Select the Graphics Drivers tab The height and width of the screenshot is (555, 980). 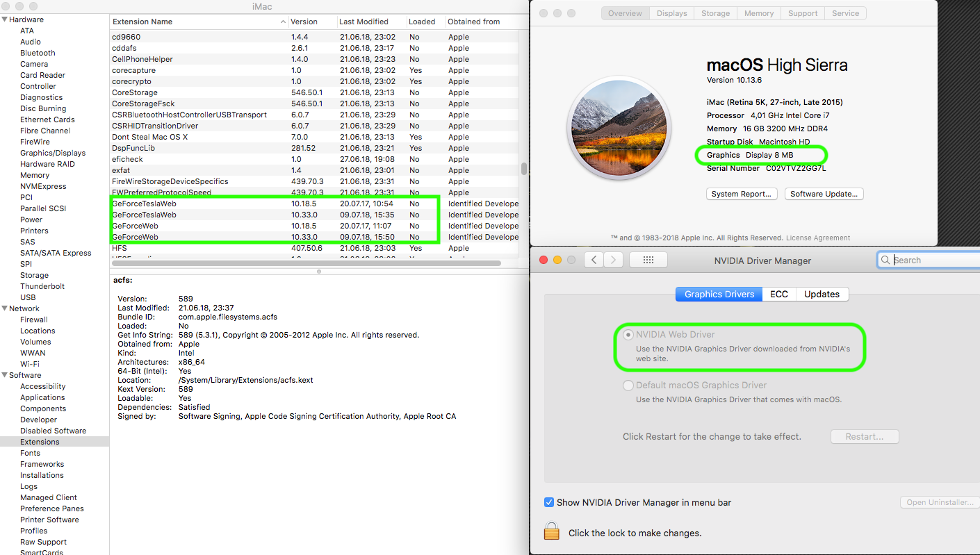(x=719, y=295)
